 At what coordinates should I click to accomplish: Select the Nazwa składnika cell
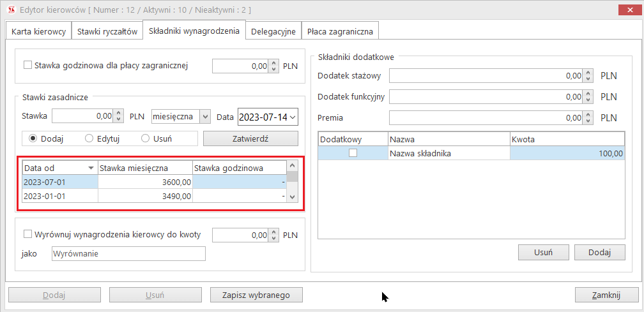click(x=449, y=154)
